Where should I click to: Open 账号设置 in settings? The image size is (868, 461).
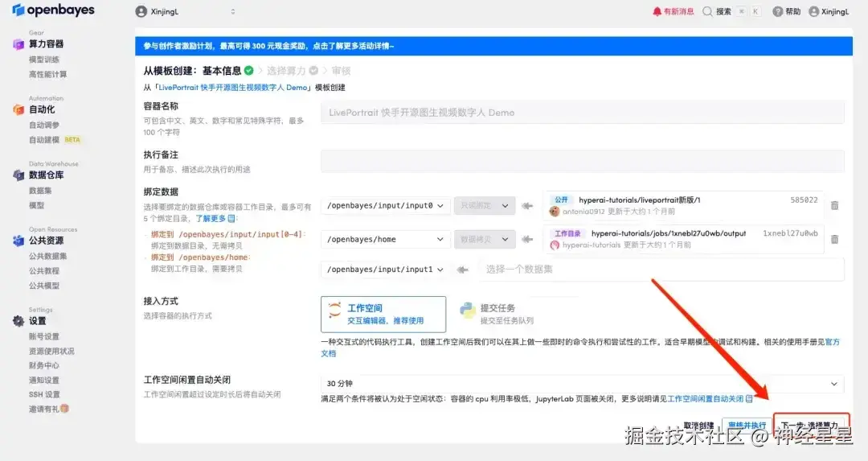tap(43, 336)
